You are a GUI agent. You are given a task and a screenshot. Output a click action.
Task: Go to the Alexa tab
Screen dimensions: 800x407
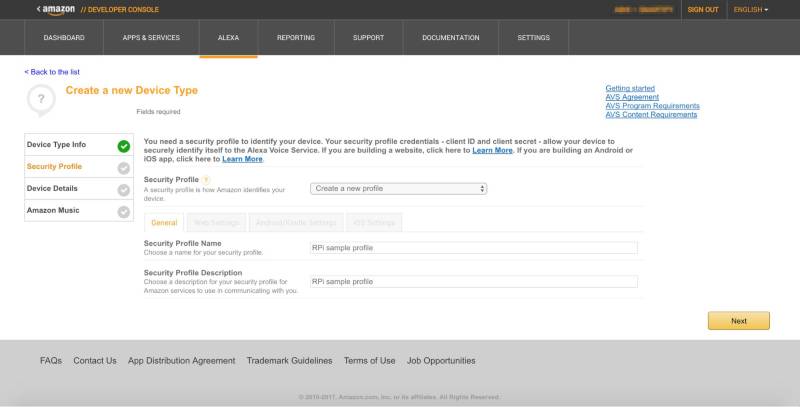228,37
